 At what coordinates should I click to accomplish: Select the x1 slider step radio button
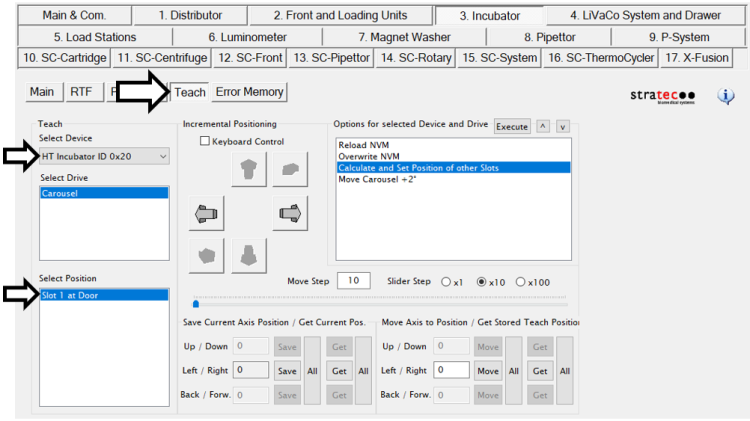coord(447,281)
